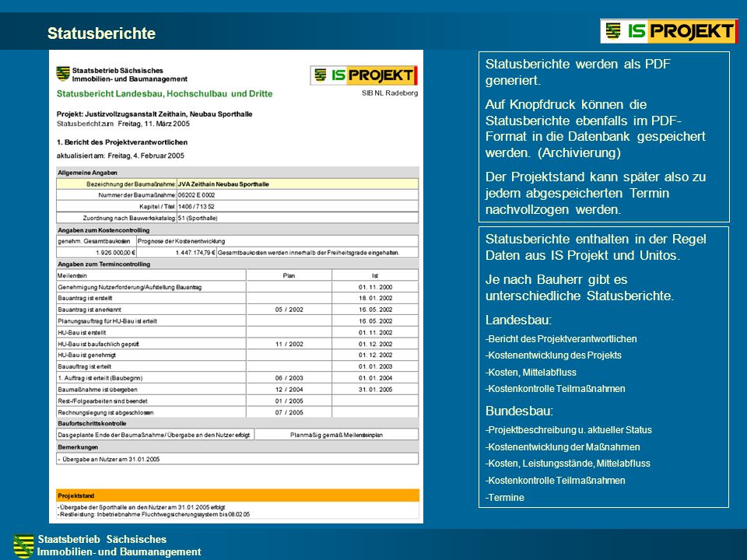Click the Ist column header
747x560 pixels.
pos(375,275)
